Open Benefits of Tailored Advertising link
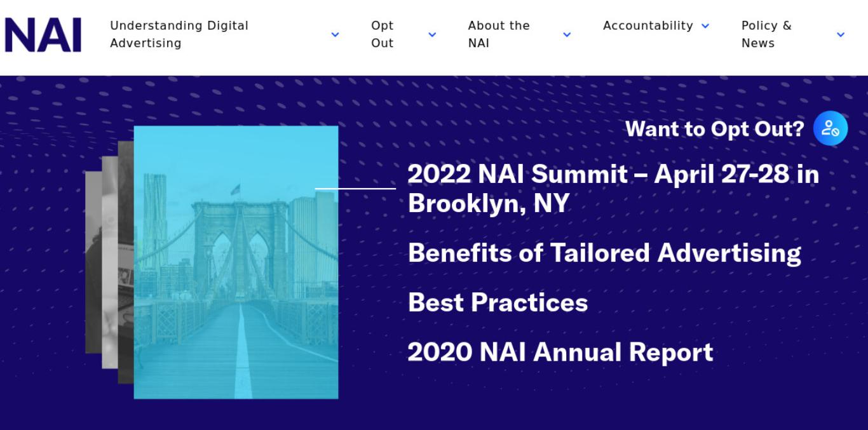Screen dimensions: 868x430 click(x=604, y=253)
